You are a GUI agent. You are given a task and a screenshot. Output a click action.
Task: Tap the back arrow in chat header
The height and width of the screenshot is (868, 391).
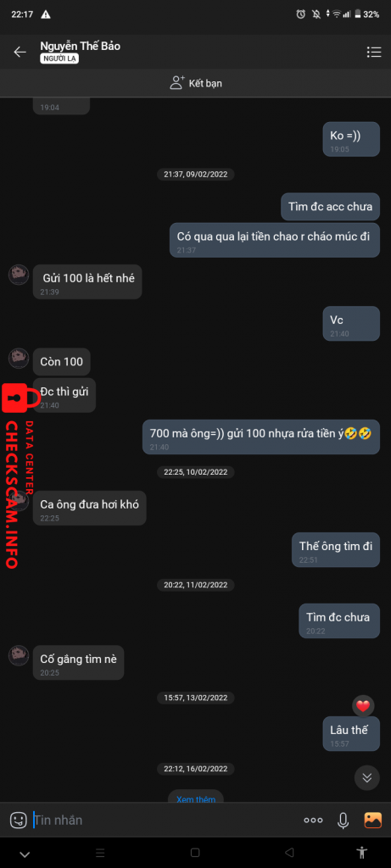tap(20, 52)
